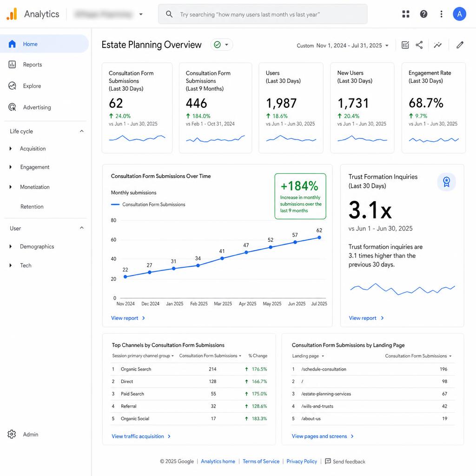Viewport: 476px width, 476px height.
Task: Open the more options vertical dots
Action: [441, 14]
